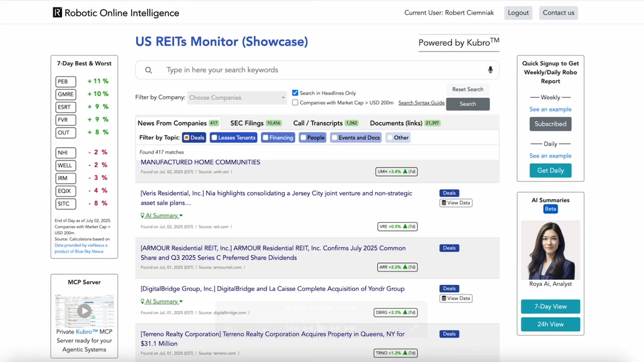Screen dimensions: 644x362
Task: Click the PEB ticker badge
Action: click(66, 82)
